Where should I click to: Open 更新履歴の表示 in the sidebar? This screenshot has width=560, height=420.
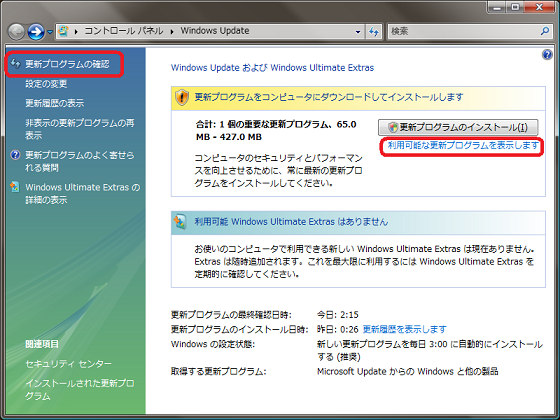click(55, 103)
